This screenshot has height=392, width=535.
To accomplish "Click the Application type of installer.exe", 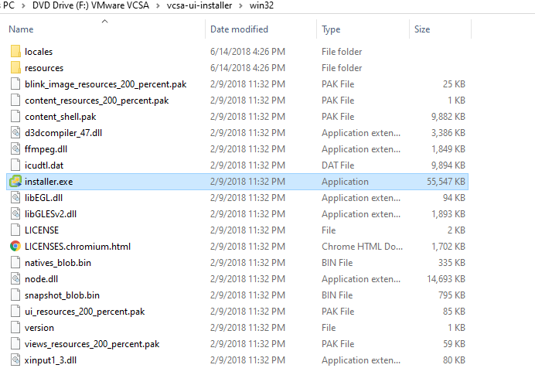I will coord(345,182).
